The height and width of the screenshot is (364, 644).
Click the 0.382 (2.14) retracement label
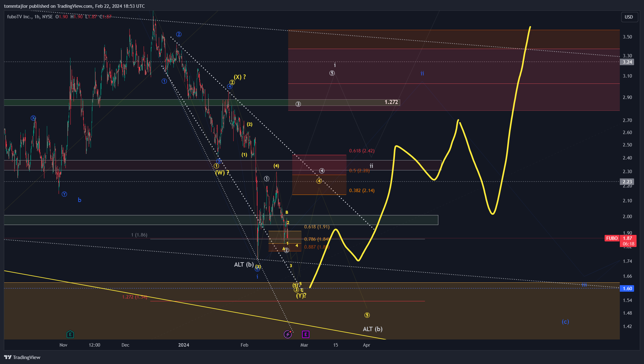tap(362, 191)
